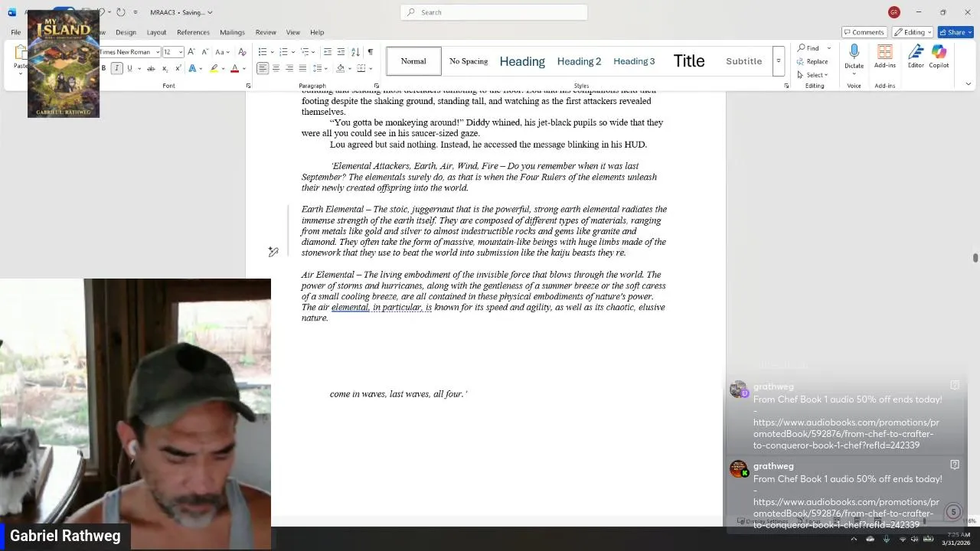The image size is (980, 551).
Task: Apply Text Effects with the glowing A icon
Action: click(191, 69)
